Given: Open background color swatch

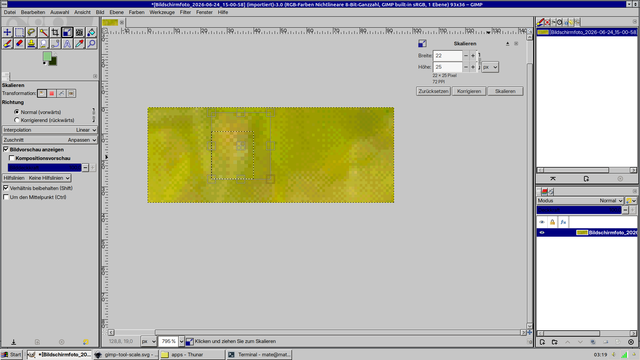Looking at the screenshot, I should (53, 62).
